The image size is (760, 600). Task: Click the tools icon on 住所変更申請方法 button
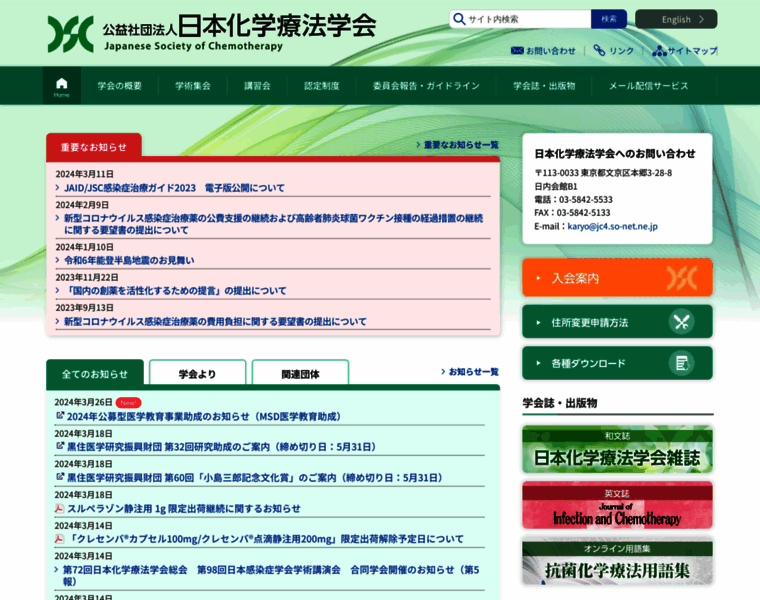tap(681, 322)
